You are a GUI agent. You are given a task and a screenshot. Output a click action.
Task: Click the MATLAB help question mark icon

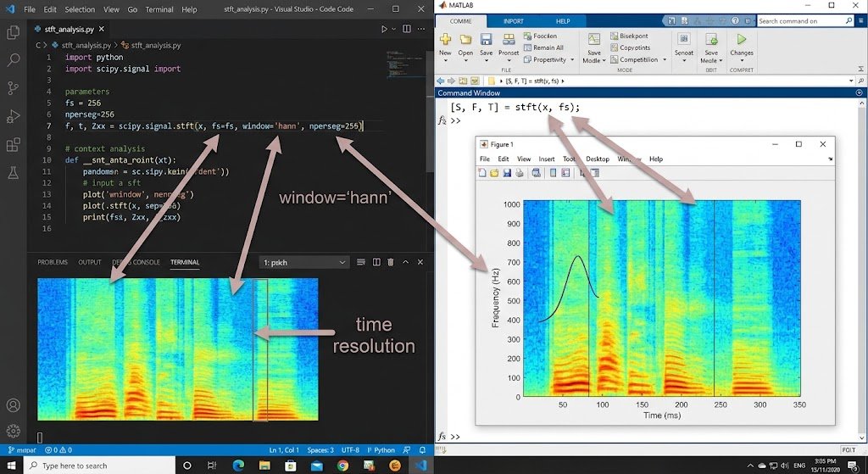click(735, 21)
